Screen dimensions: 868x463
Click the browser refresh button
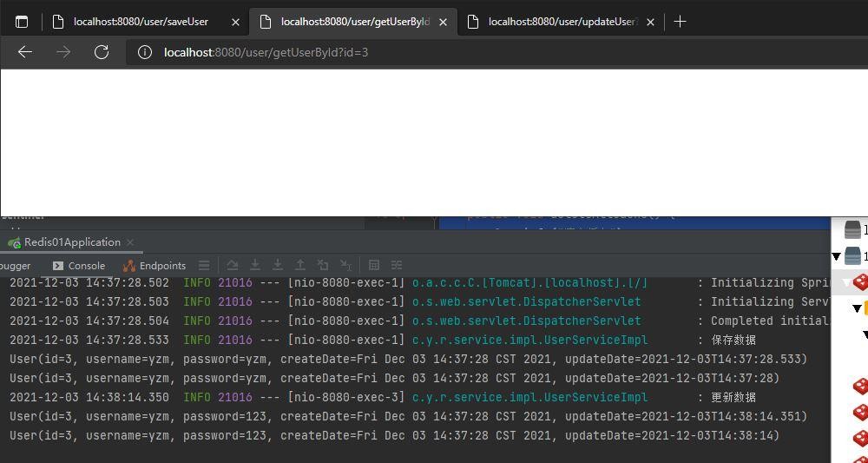(x=102, y=52)
